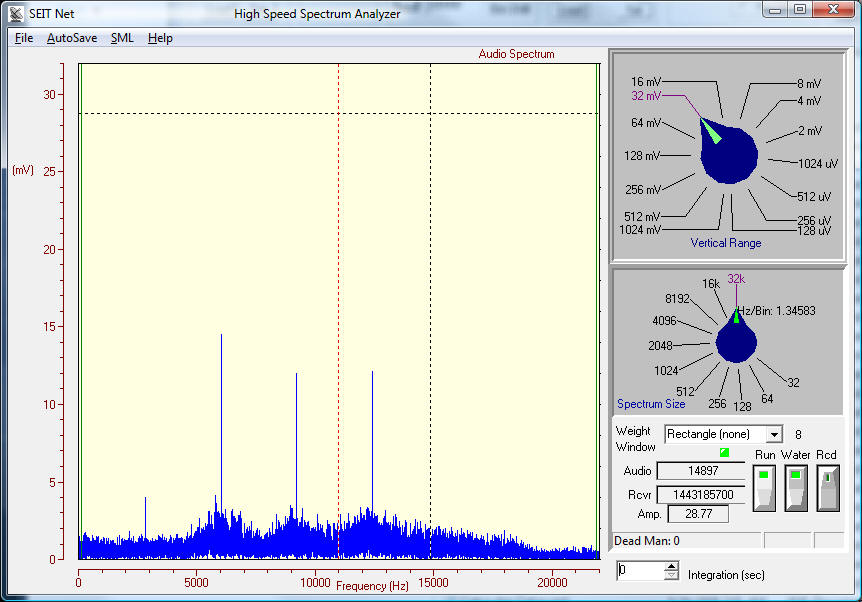
Task: Open the SML menu
Action: coord(122,38)
